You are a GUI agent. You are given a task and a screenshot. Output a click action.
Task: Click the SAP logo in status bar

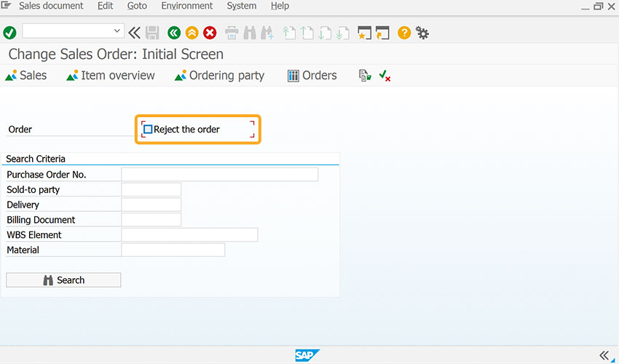[307, 355]
